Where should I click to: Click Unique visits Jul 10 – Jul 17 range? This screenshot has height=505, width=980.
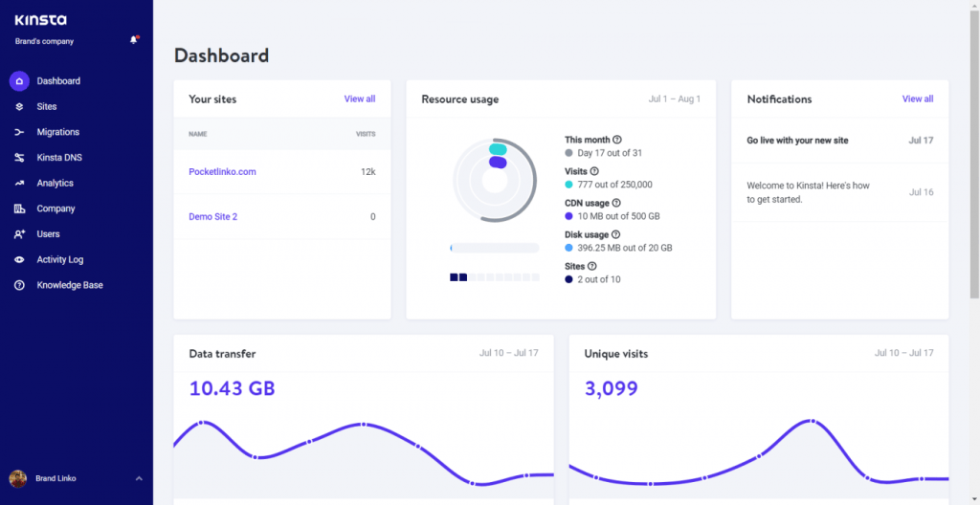point(903,353)
